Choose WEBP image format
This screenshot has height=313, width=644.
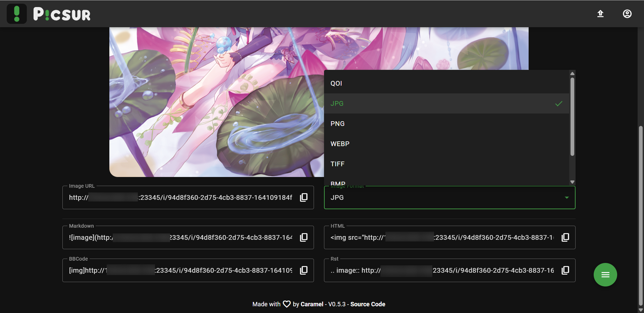(x=340, y=144)
